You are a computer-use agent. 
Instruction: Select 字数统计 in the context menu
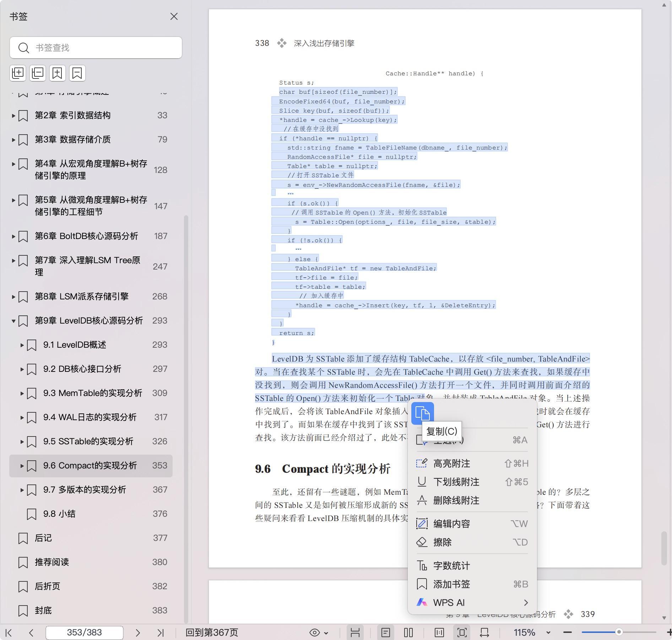pyautogui.click(x=451, y=566)
